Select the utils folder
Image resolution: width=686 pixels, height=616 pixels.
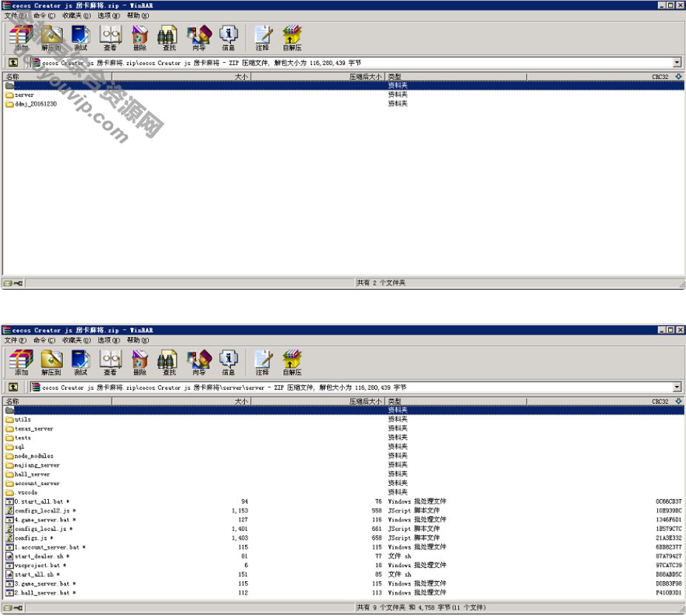pyautogui.click(x=19, y=420)
